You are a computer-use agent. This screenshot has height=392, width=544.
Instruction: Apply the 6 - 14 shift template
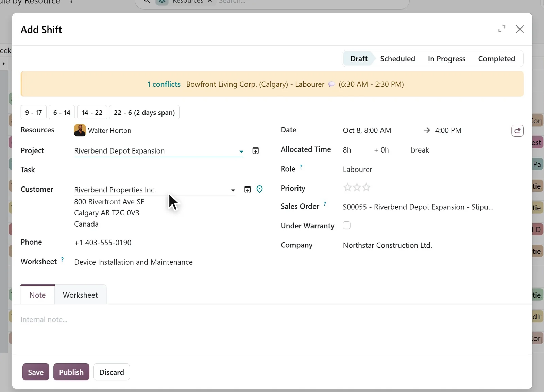coord(62,112)
